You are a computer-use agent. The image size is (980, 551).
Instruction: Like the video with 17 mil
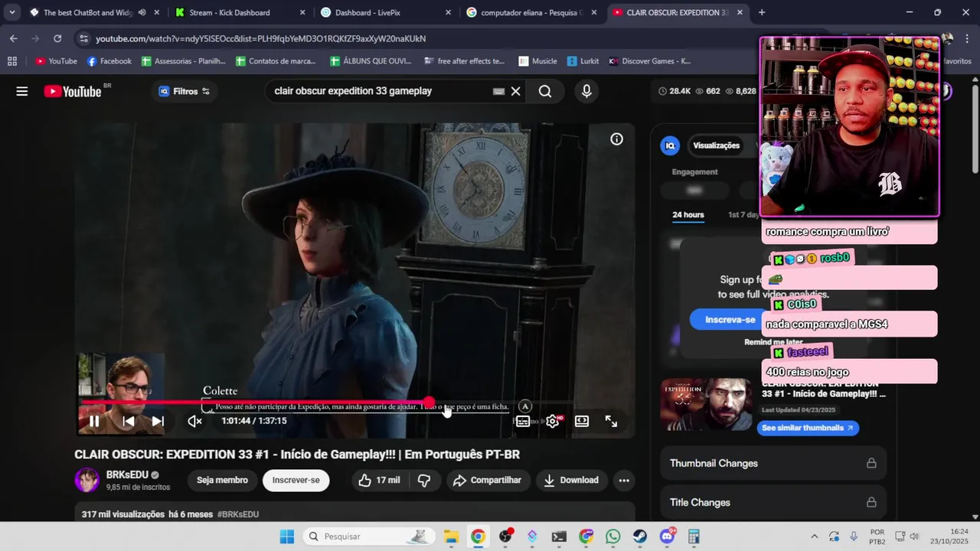point(380,480)
